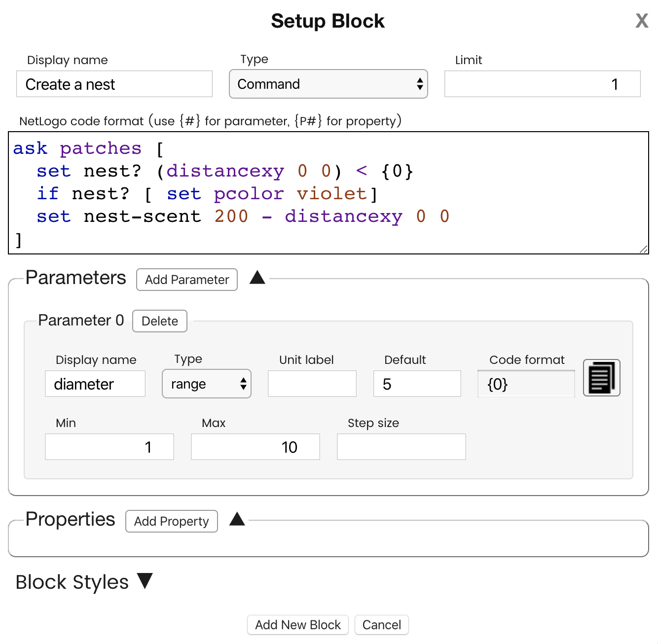Click Add Property button
The width and height of the screenshot is (658, 644).
coord(172,521)
